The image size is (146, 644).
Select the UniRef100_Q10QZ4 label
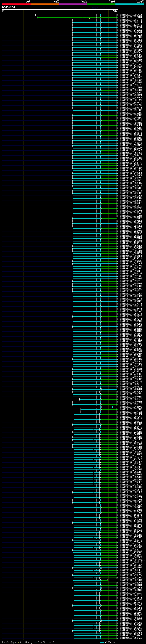(x=131, y=35)
